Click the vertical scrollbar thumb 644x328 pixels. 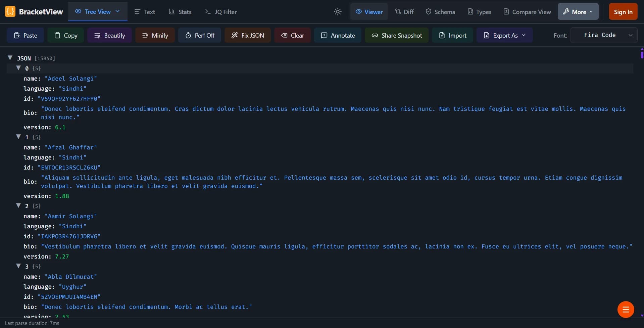[642, 54]
